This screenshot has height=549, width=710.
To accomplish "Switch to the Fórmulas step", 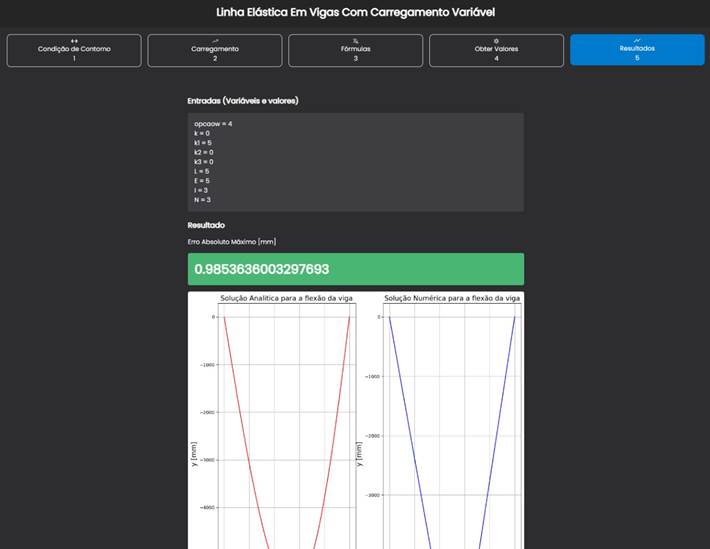I will tap(356, 50).
